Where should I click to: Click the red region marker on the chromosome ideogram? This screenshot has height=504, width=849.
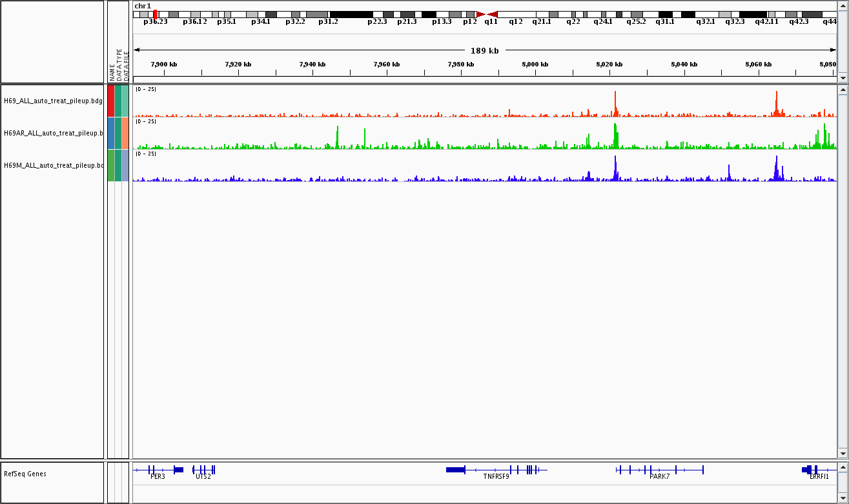[155, 14]
